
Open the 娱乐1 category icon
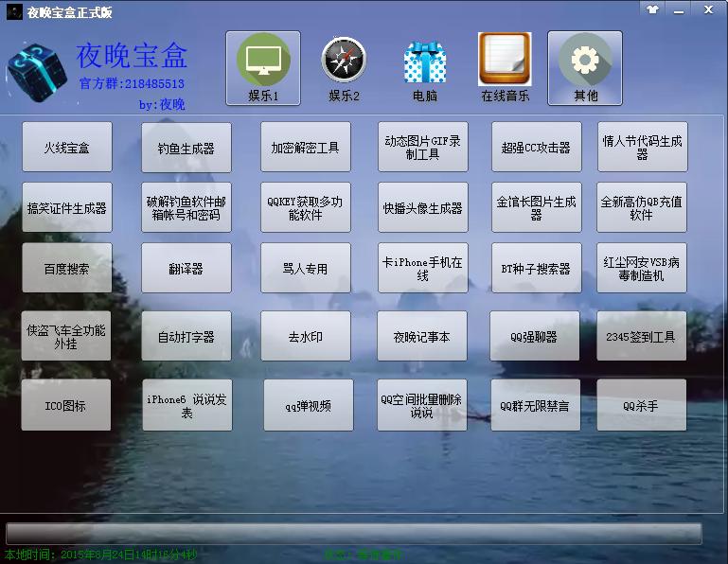(263, 68)
